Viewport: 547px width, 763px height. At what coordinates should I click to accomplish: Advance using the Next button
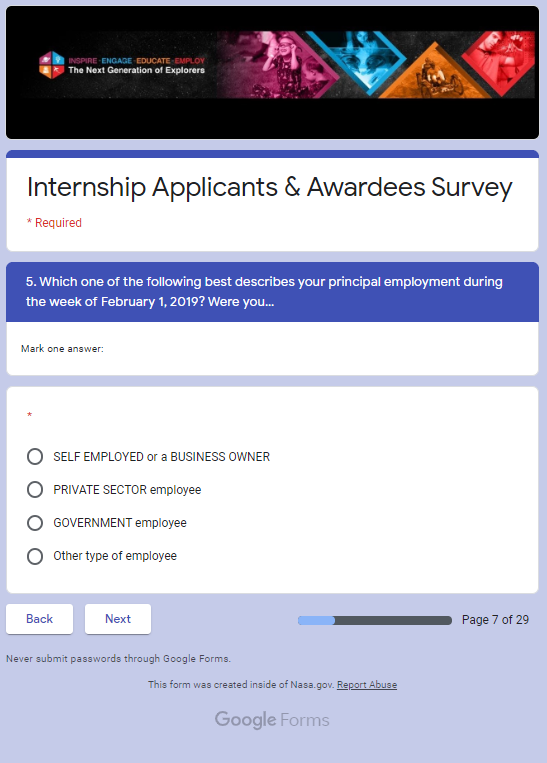(118, 619)
